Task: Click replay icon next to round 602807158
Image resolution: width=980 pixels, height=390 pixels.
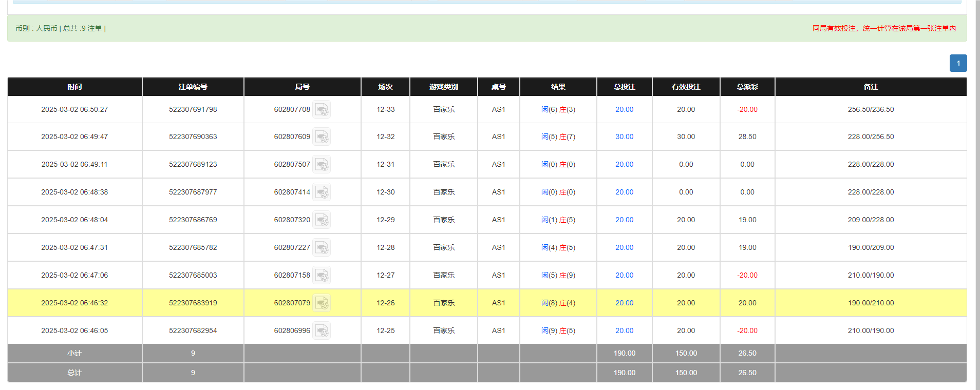Action: (x=322, y=276)
